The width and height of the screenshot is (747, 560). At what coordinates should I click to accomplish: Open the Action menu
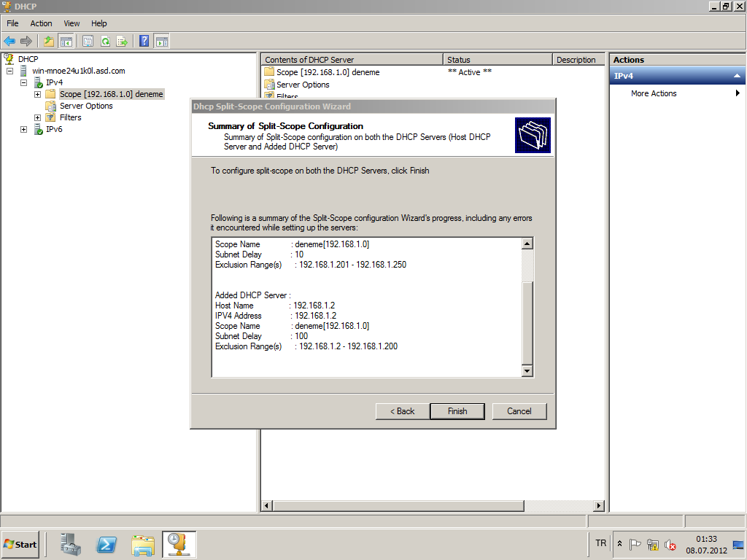[41, 23]
